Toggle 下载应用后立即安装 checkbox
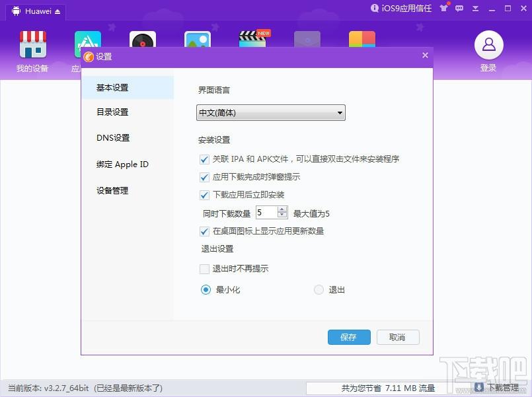Viewport: 532px width, 397px height. (x=204, y=196)
